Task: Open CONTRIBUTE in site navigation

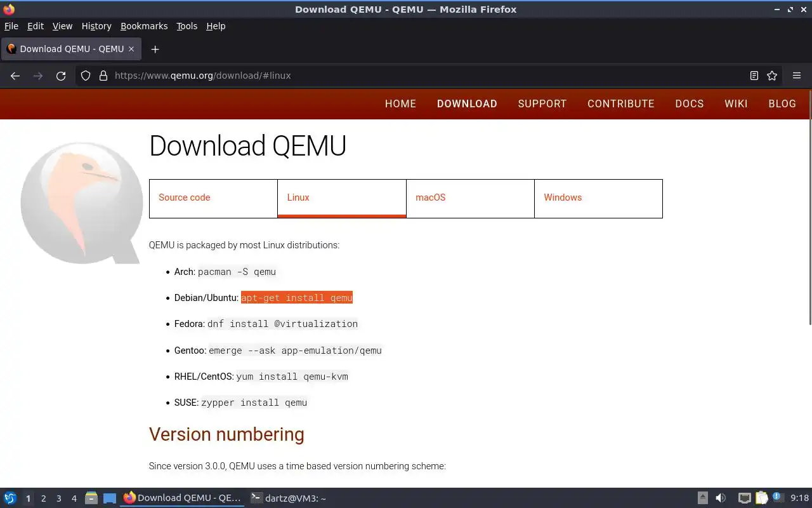Action: click(620, 104)
